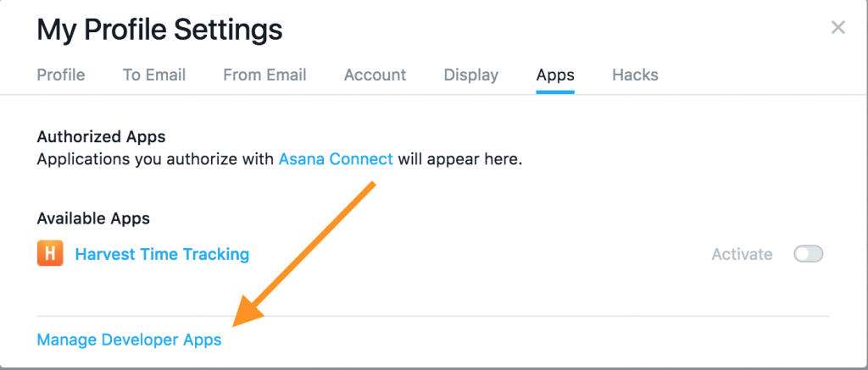
Task: Click the Activate label beside the switch
Action: tap(742, 254)
